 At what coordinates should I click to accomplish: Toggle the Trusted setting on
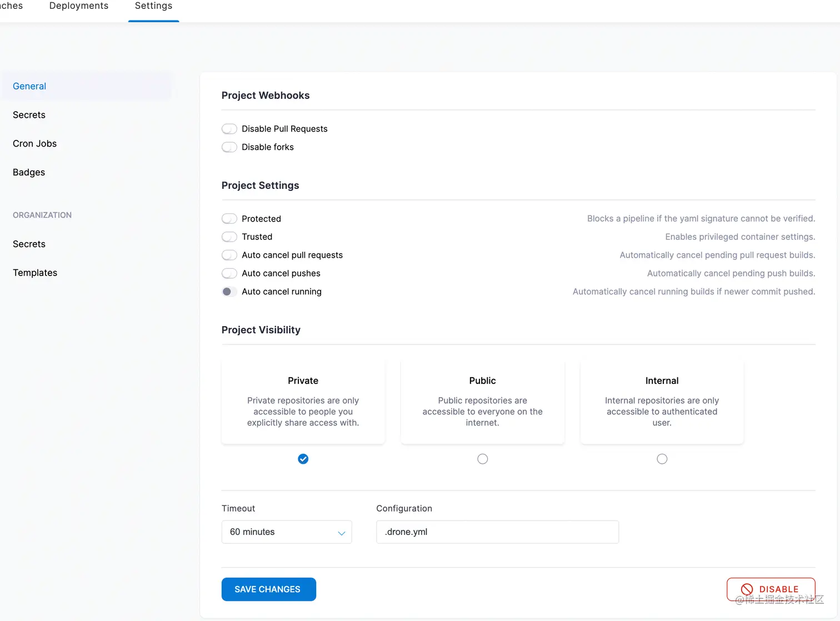point(229,237)
